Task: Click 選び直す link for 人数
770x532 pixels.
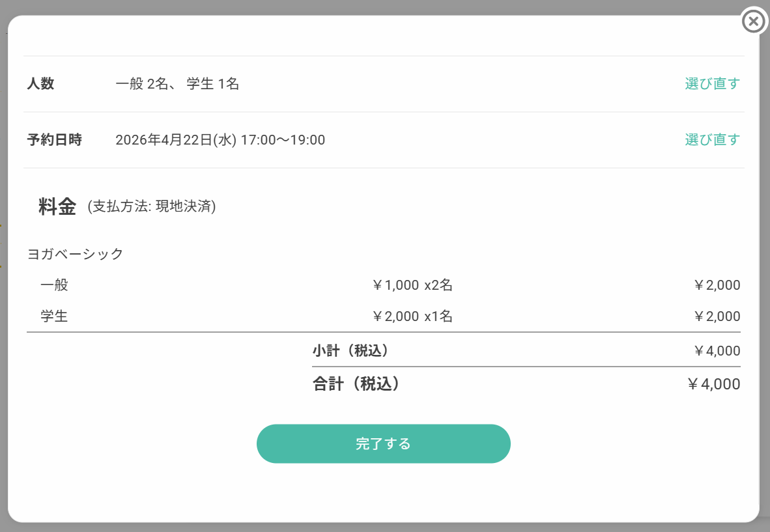Action: click(x=712, y=84)
